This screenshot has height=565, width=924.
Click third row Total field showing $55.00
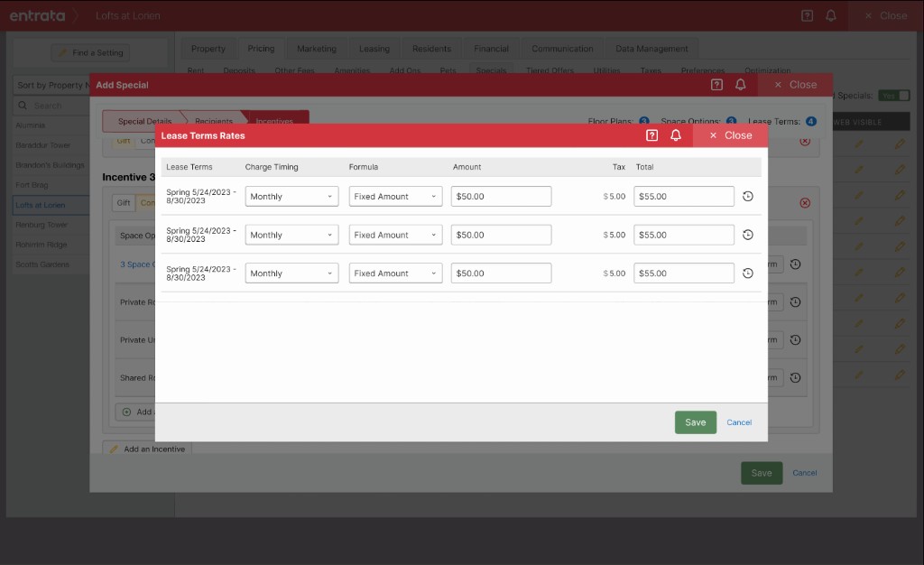point(684,273)
